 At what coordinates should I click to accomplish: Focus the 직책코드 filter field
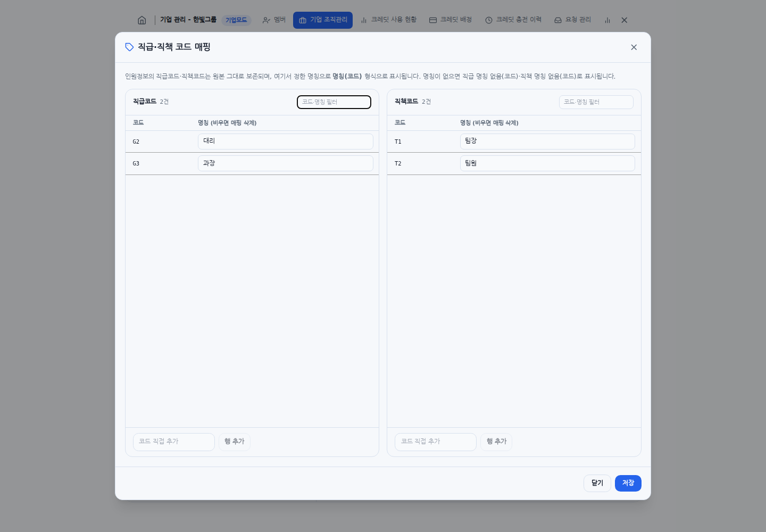click(596, 102)
